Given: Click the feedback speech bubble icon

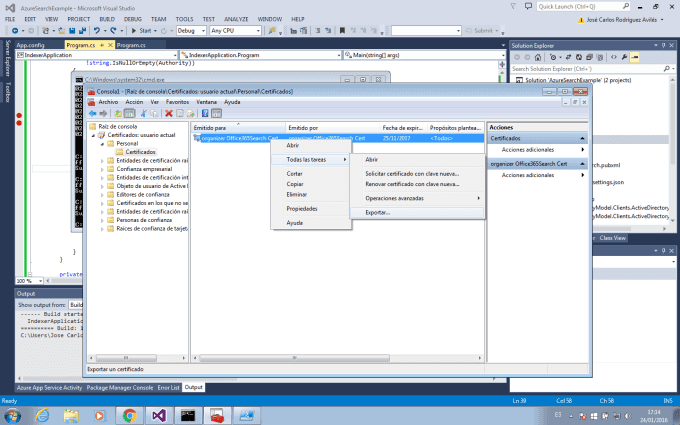Looking at the screenshot, I should (x=528, y=6).
